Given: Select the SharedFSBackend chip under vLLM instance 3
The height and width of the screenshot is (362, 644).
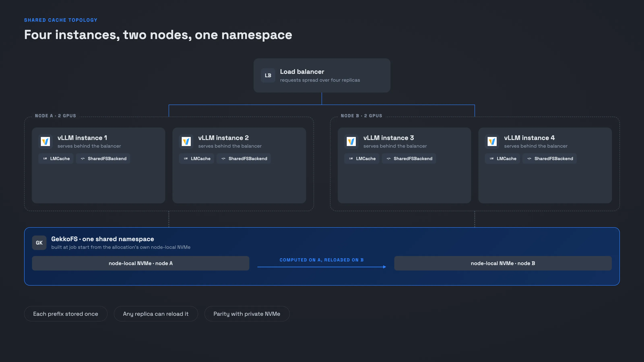Looking at the screenshot, I should (409, 158).
